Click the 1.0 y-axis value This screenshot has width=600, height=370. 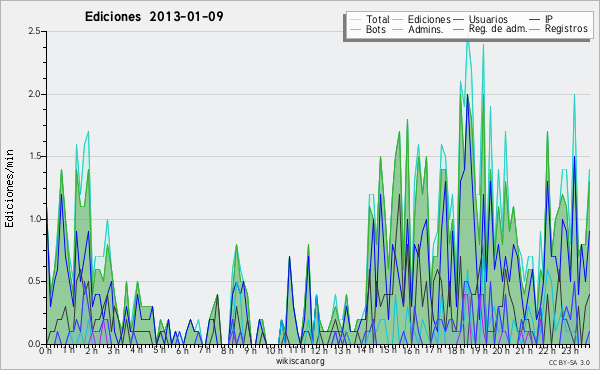coord(34,219)
